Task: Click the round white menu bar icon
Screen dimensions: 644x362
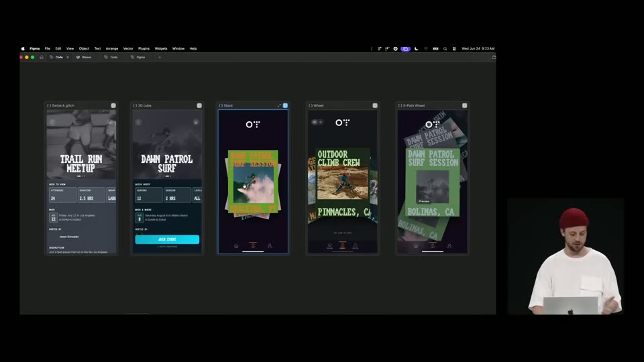Action: (396, 48)
